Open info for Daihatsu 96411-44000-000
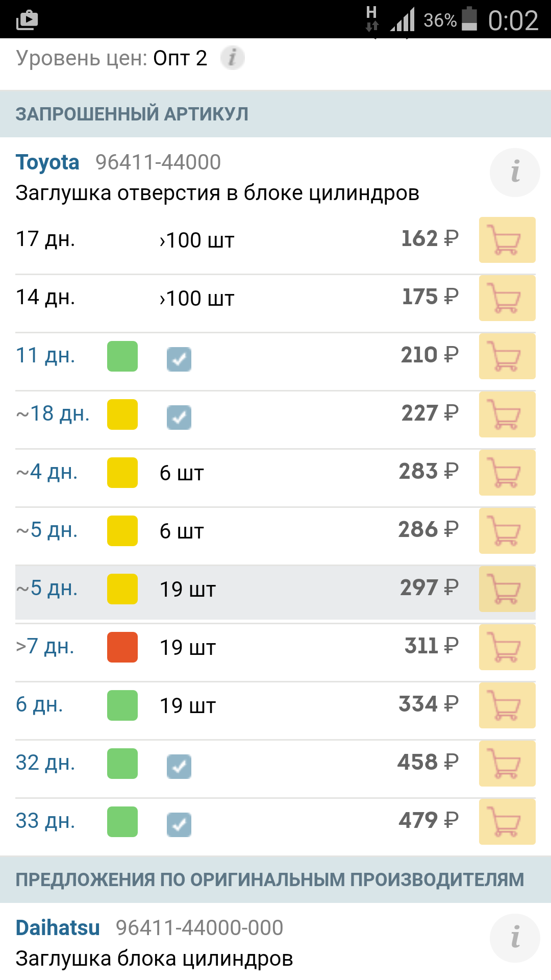The height and width of the screenshot is (980, 551). click(x=514, y=938)
